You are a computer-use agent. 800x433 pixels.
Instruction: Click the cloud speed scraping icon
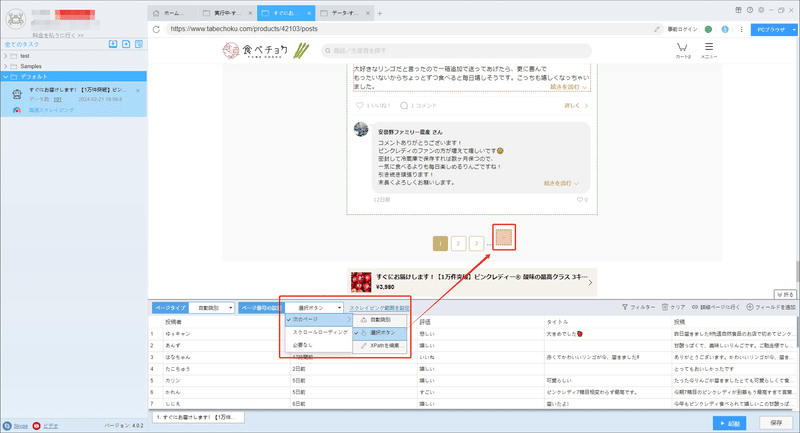[17, 110]
